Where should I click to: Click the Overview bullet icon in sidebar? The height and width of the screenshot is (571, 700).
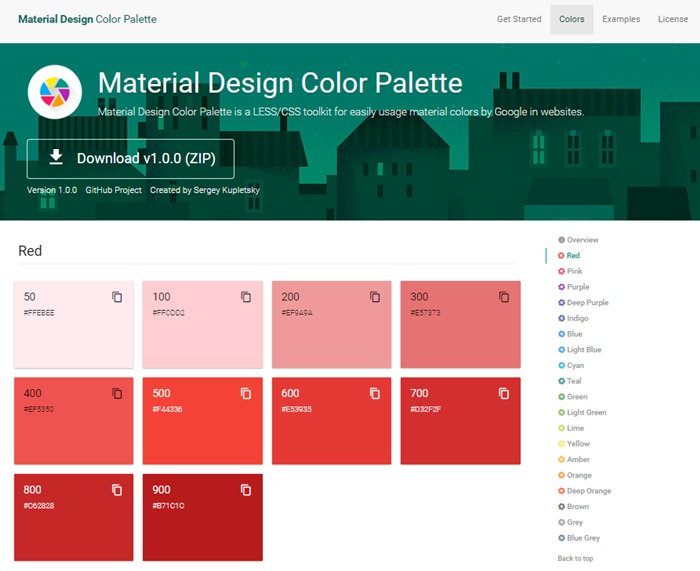coord(562,240)
